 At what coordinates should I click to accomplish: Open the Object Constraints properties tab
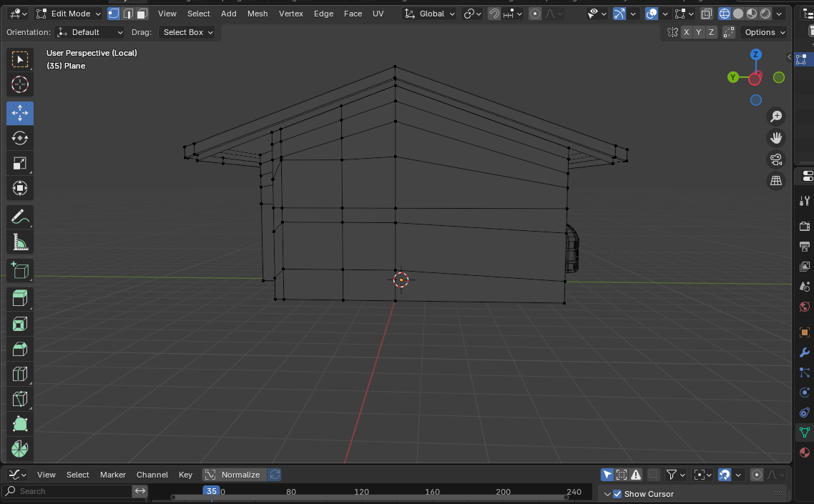tap(805, 412)
